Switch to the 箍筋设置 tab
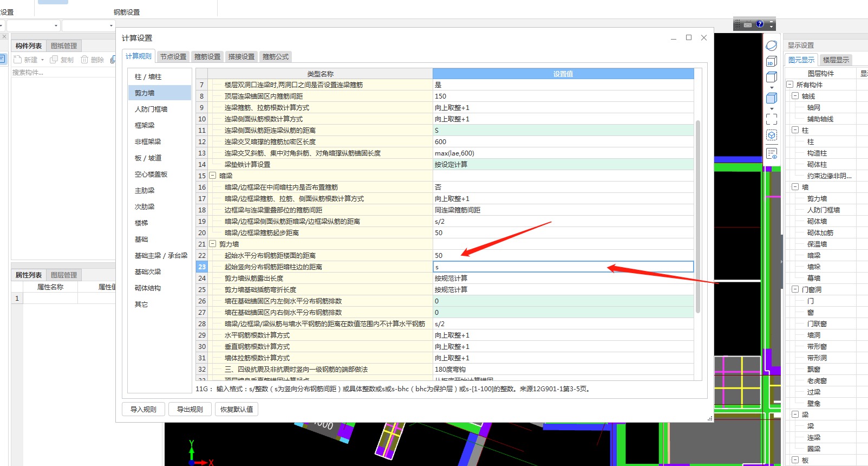This screenshot has width=868, height=466. (x=207, y=56)
